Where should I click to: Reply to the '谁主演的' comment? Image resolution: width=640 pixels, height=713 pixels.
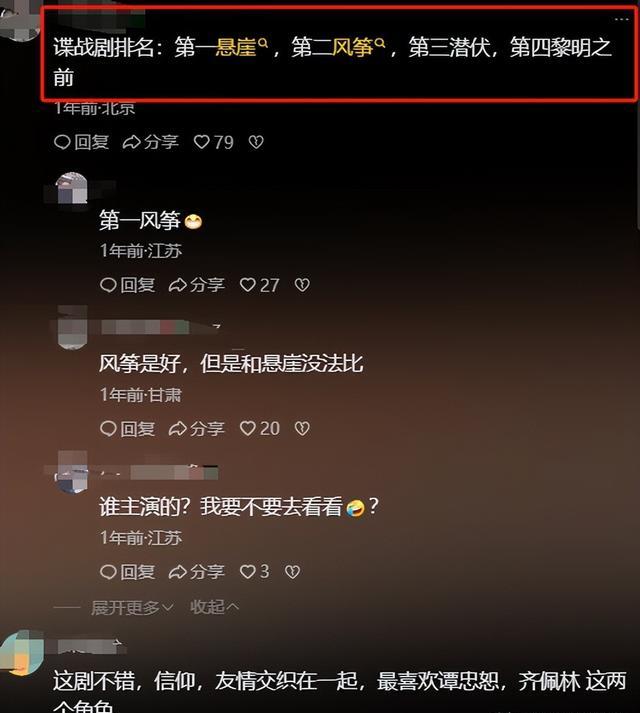(127, 572)
